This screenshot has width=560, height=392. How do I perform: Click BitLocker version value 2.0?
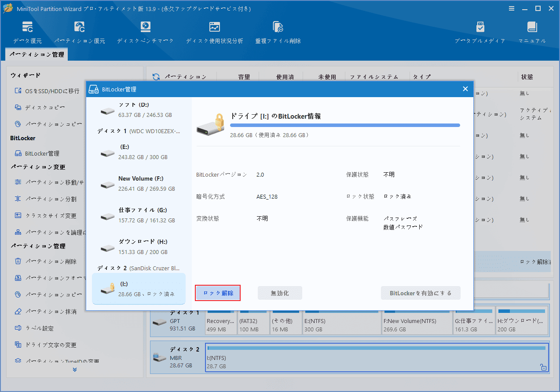point(260,174)
